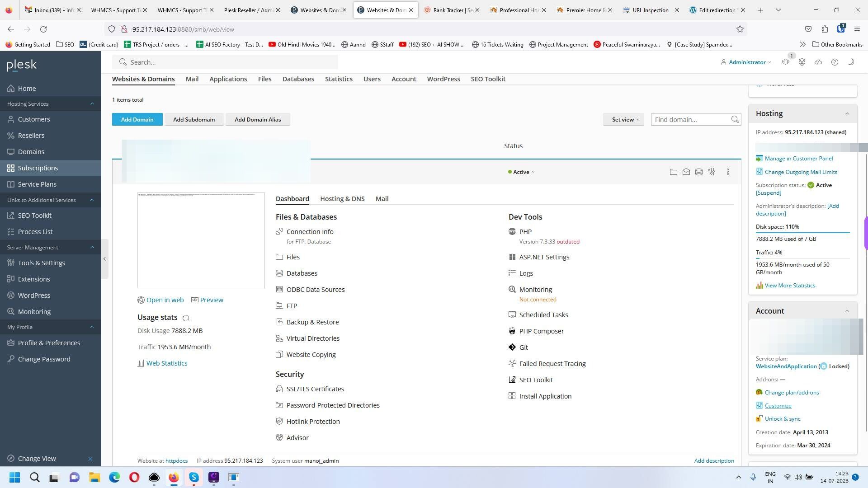Screen dimensions: 868x488
Task: Click the Suspend subscription link
Action: 769,192
